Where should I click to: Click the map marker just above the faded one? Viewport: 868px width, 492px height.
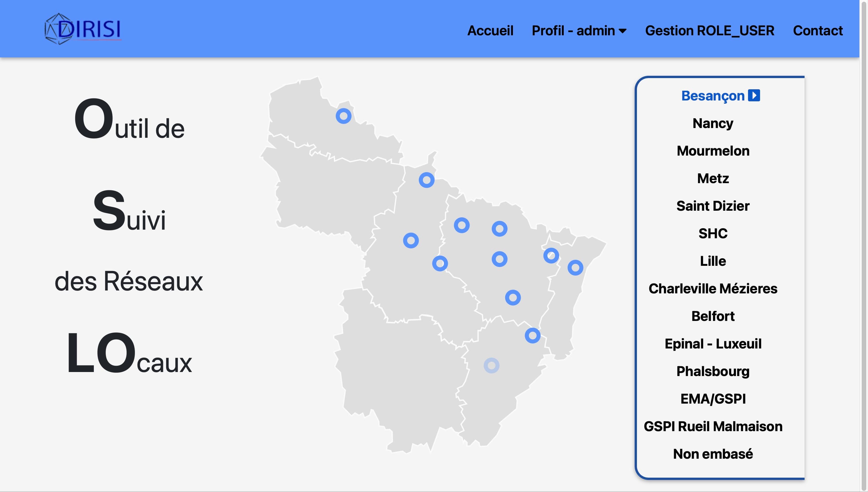532,336
